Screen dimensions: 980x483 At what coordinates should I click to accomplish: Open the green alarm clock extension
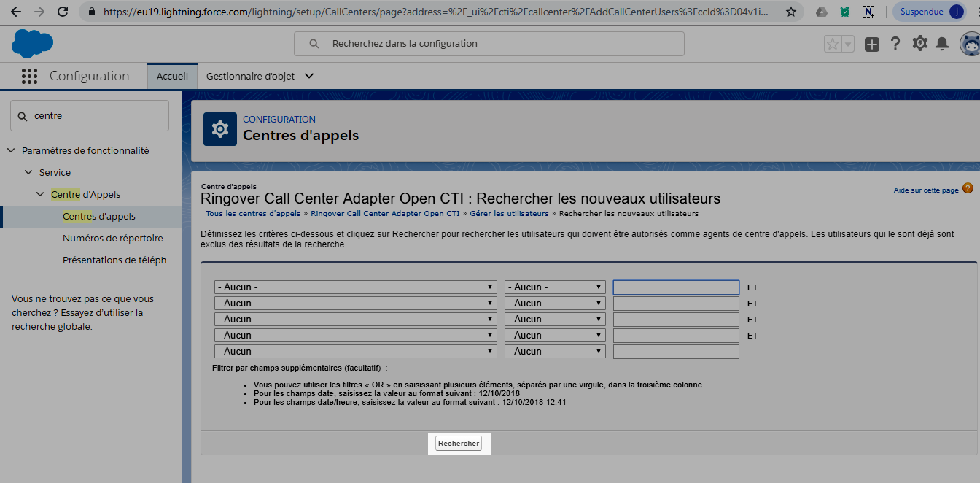tap(844, 12)
